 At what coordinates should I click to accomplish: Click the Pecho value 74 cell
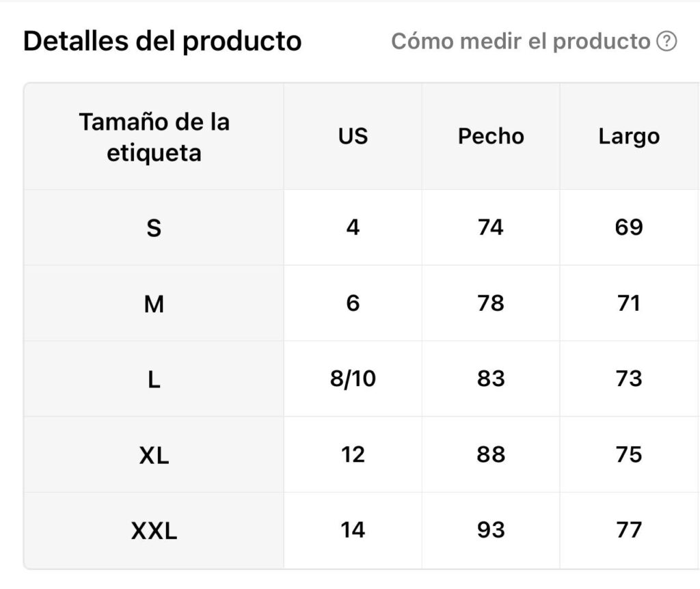click(x=491, y=228)
